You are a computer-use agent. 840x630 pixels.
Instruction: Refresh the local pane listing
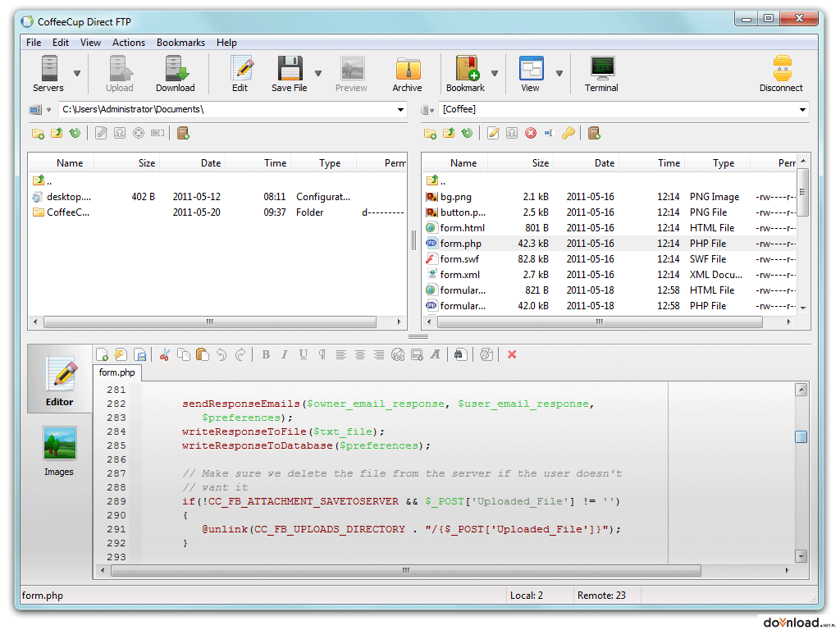[x=75, y=134]
